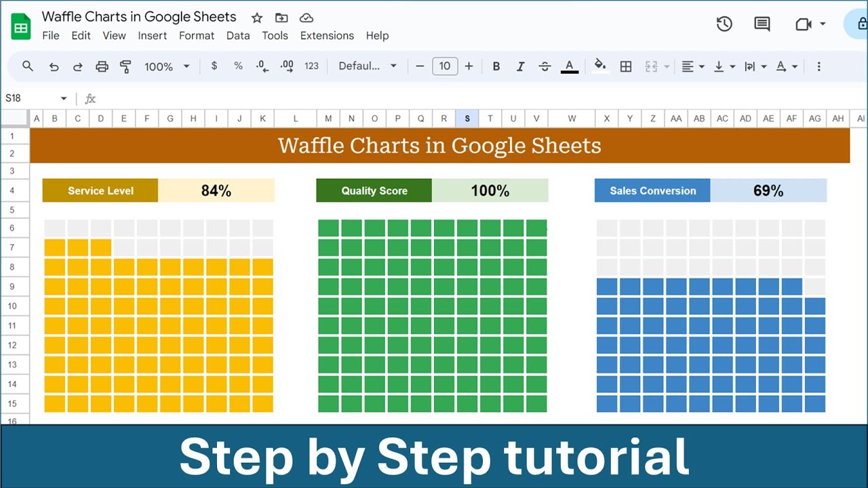Activate the paint format tool
Image resolution: width=868 pixels, height=488 pixels.
125,66
